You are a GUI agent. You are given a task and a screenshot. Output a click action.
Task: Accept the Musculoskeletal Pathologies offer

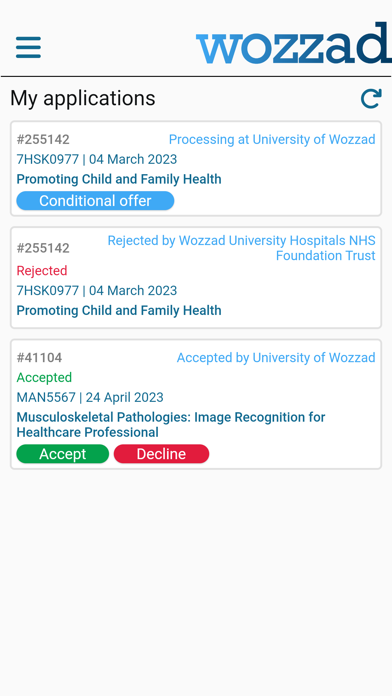click(x=63, y=454)
